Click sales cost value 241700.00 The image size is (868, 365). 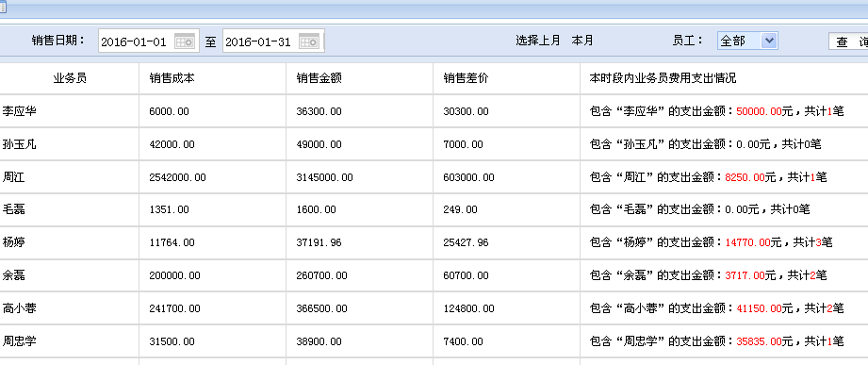coord(175,309)
